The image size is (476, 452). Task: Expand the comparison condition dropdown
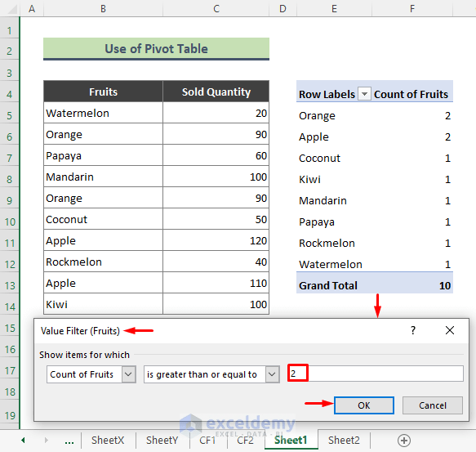(x=273, y=374)
